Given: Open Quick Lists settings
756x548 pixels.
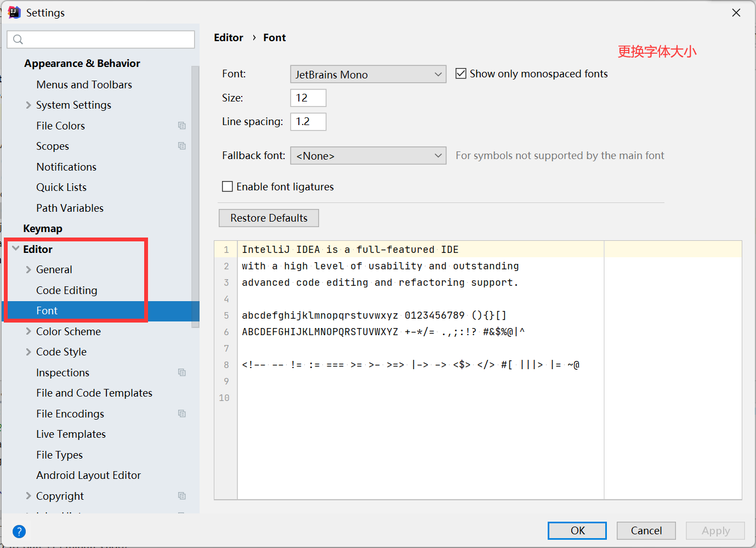Looking at the screenshot, I should (x=61, y=187).
